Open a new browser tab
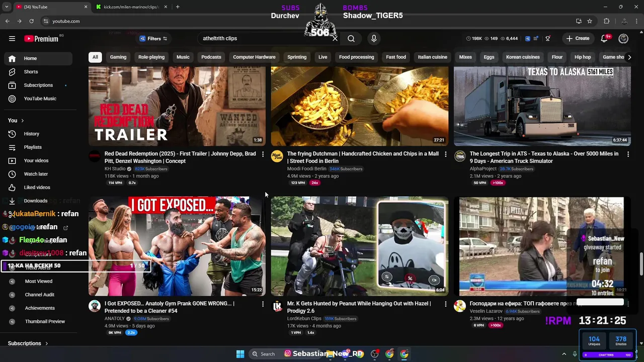This screenshot has height=362, width=644. 178,7
